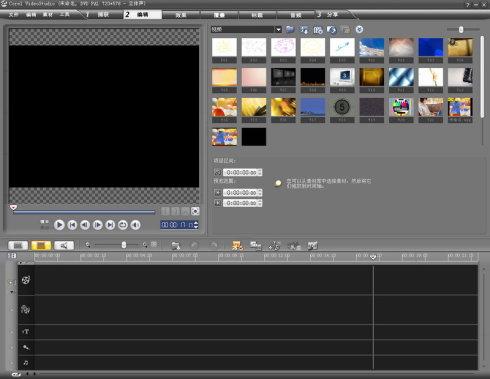This screenshot has height=379, width=490.
Task: Click the redo arrow on timeline toolbar
Action: pos(214,246)
